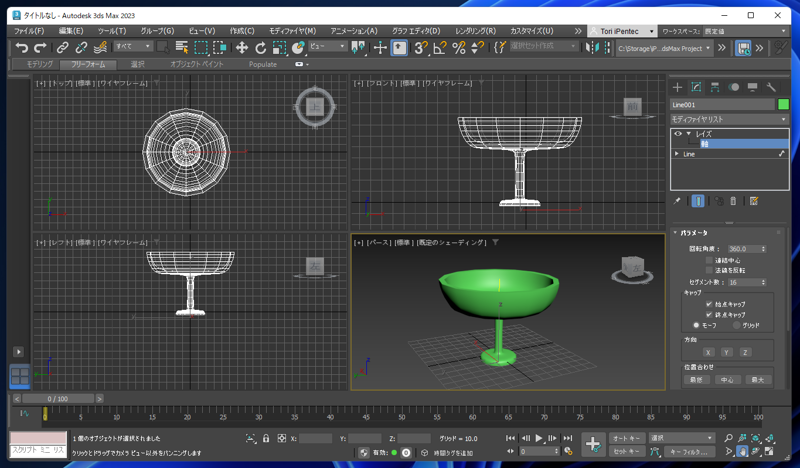800x468 pixels.
Task: Open モディファイヤリスト dropdown
Action: point(729,119)
